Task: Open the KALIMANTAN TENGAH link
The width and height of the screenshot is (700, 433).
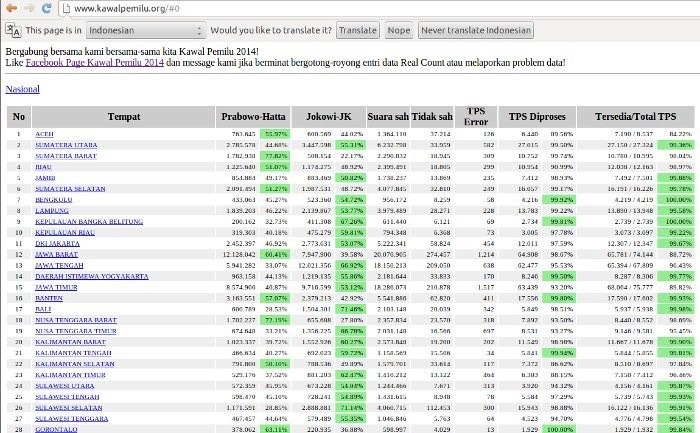Action: pyautogui.click(x=72, y=353)
